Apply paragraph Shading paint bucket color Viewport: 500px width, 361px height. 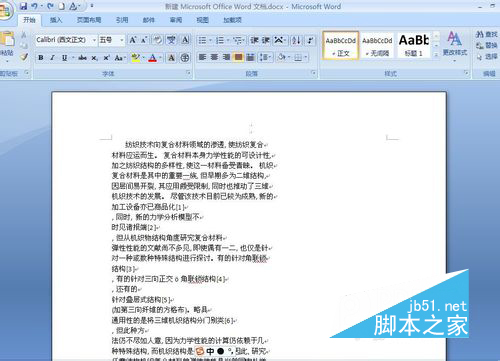pos(282,57)
